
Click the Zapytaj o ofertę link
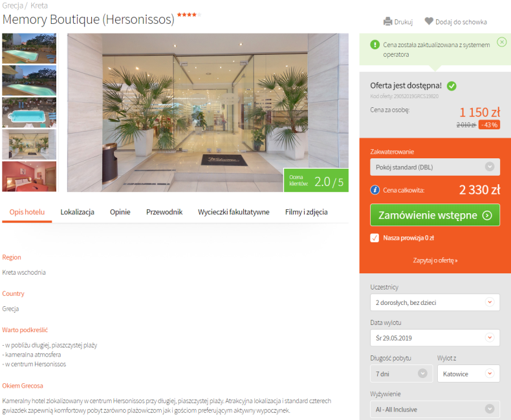[435, 260]
